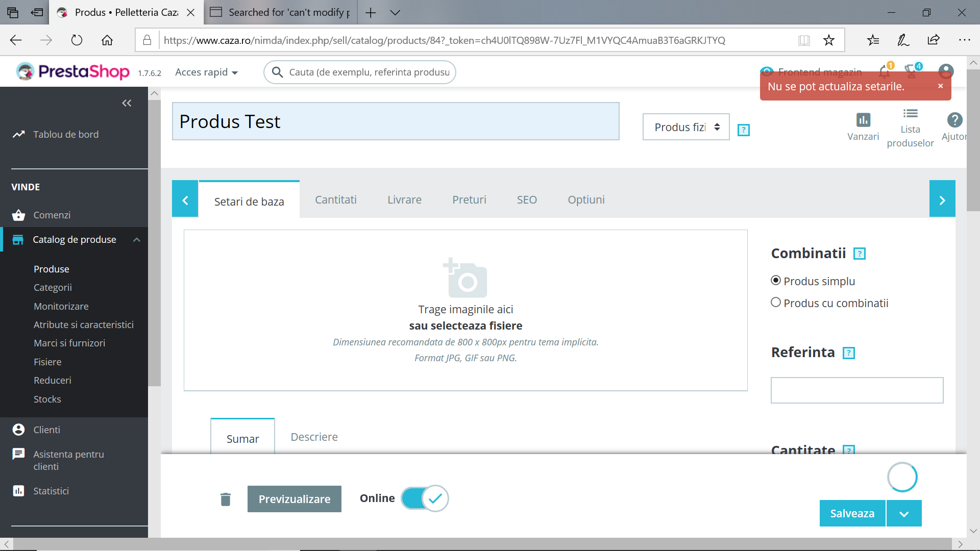
Task: Open the Salveaza split-button dropdown arrow
Action: [904, 514]
